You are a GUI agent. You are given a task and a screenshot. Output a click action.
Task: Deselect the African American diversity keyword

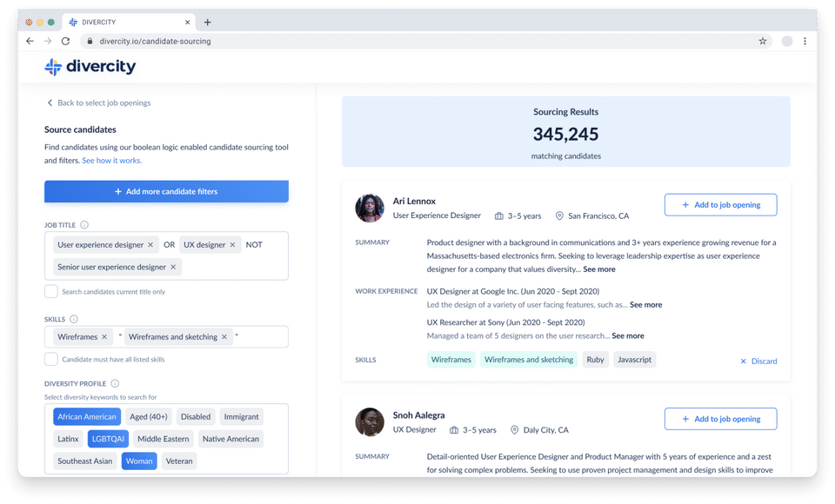pyautogui.click(x=87, y=417)
